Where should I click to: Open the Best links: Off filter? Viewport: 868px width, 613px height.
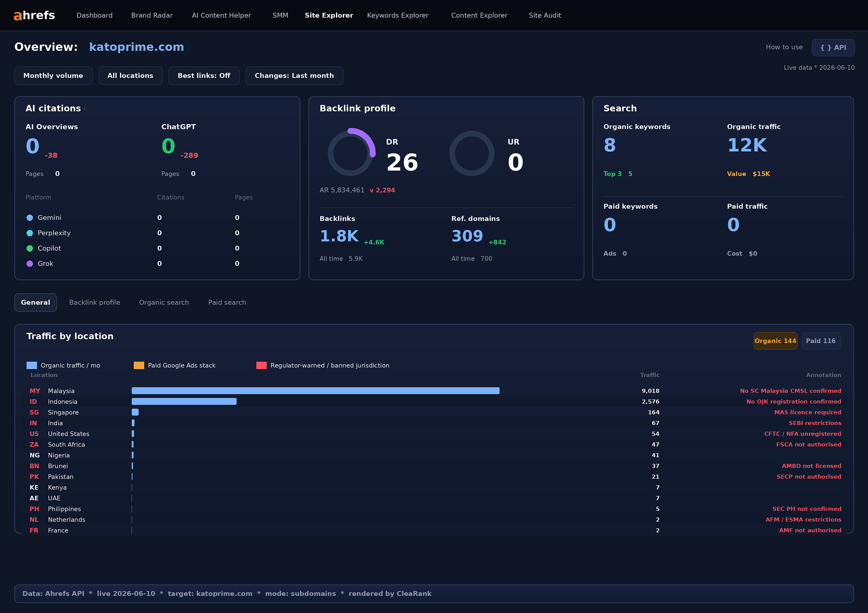click(x=204, y=76)
